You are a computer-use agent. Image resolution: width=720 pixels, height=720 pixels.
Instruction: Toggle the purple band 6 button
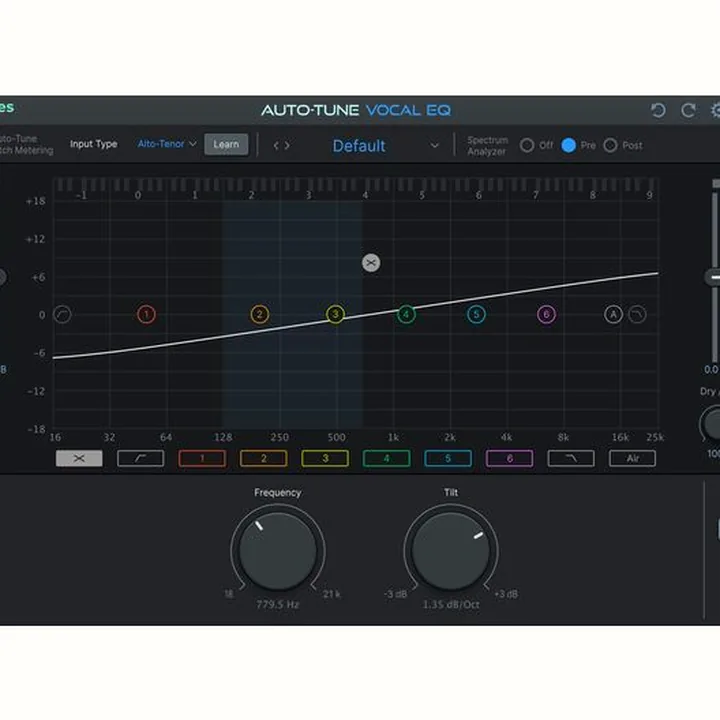[510, 458]
